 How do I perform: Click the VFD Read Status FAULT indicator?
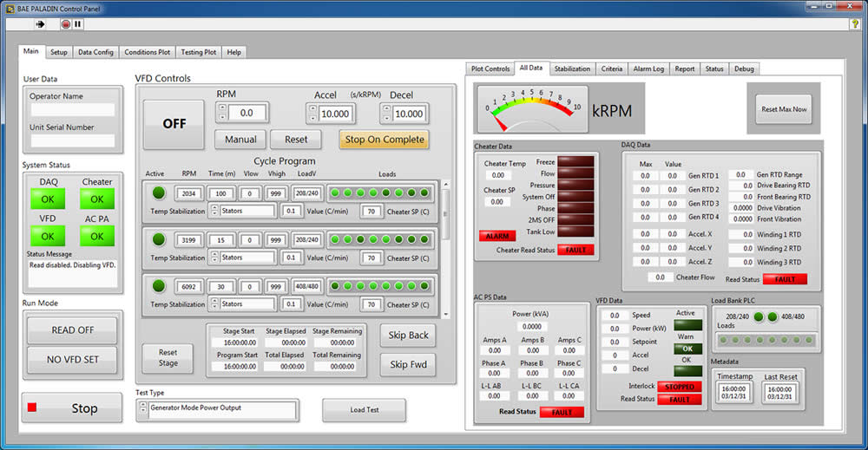[x=680, y=399]
